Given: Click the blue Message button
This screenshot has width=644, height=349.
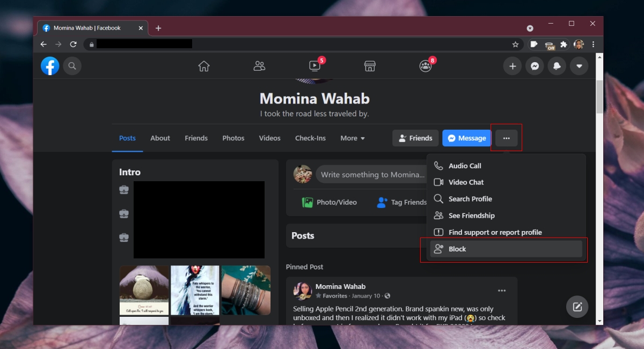Looking at the screenshot, I should tap(467, 138).
